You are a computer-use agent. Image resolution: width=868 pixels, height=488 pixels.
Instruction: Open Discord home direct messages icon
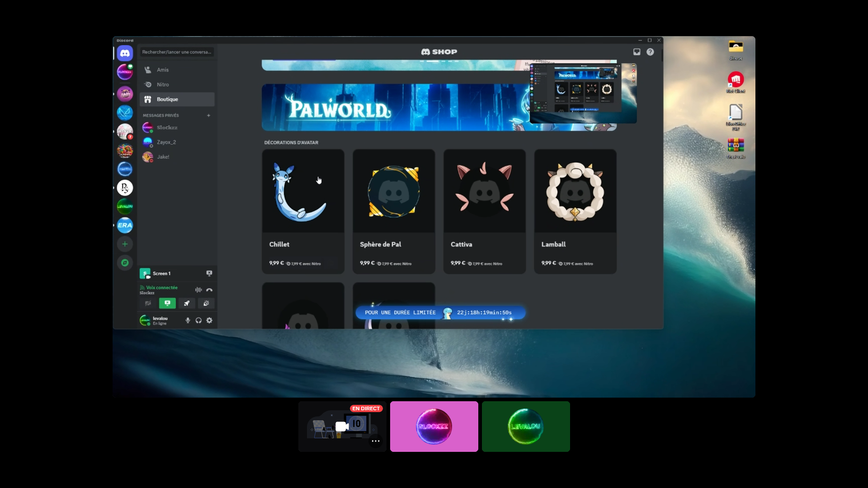click(x=125, y=53)
